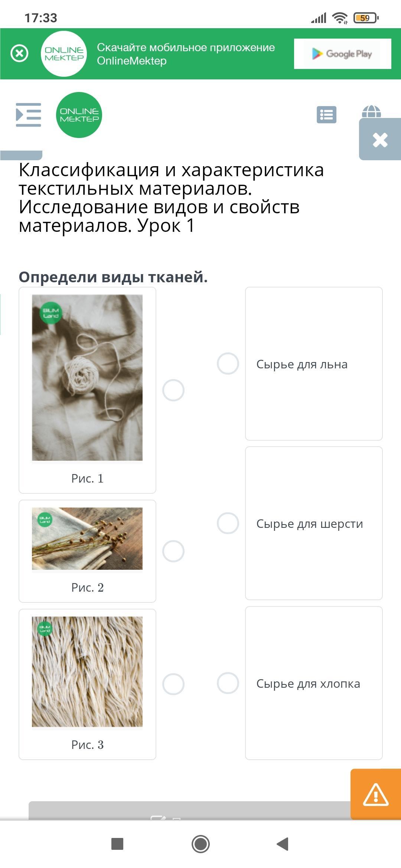Screen dimensions: 401x868
Task: Select radio for Сырье для шерсти
Action: pos(228,523)
